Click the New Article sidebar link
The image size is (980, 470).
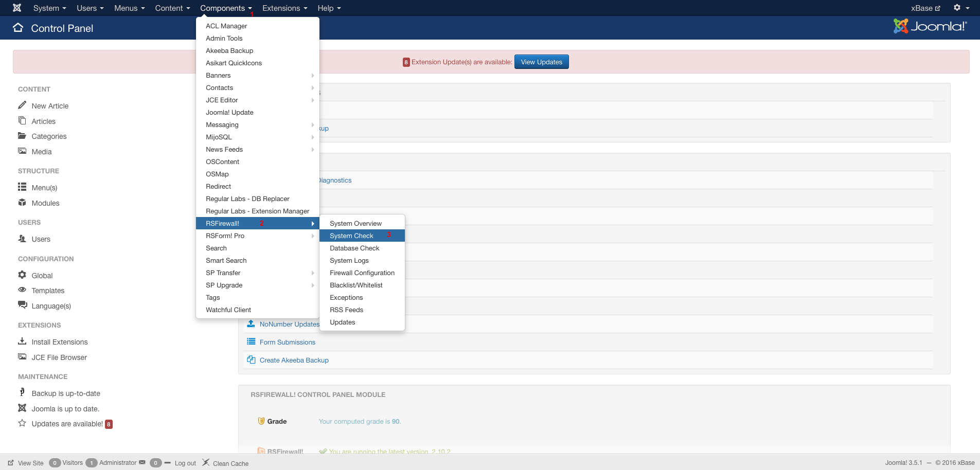pyautogui.click(x=50, y=106)
